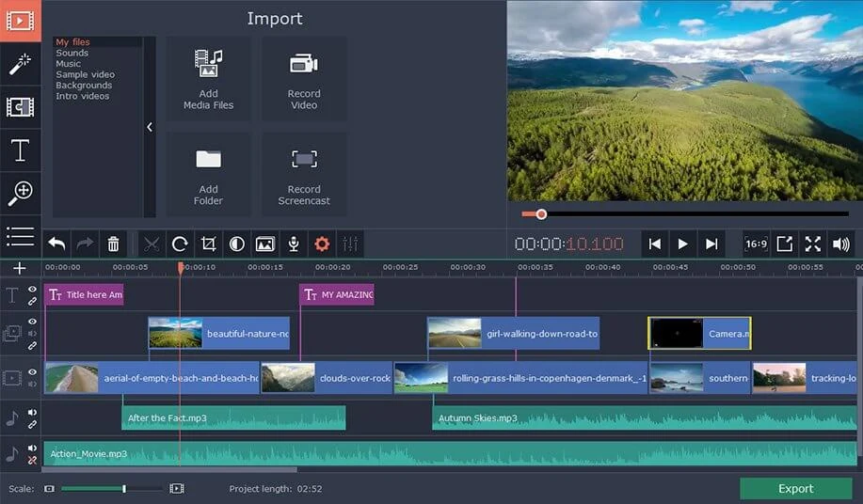Toggle overlay track eye visibility
The height and width of the screenshot is (504, 863).
pos(33,322)
